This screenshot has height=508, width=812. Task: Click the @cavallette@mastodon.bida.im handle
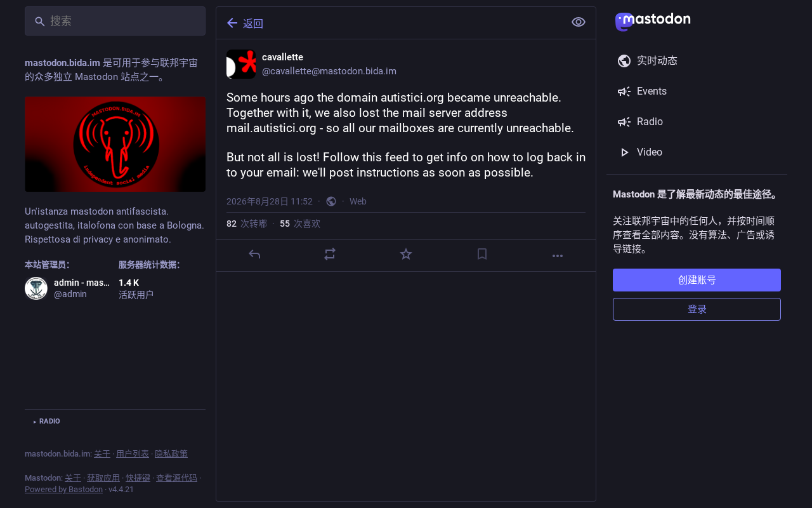[x=329, y=71]
